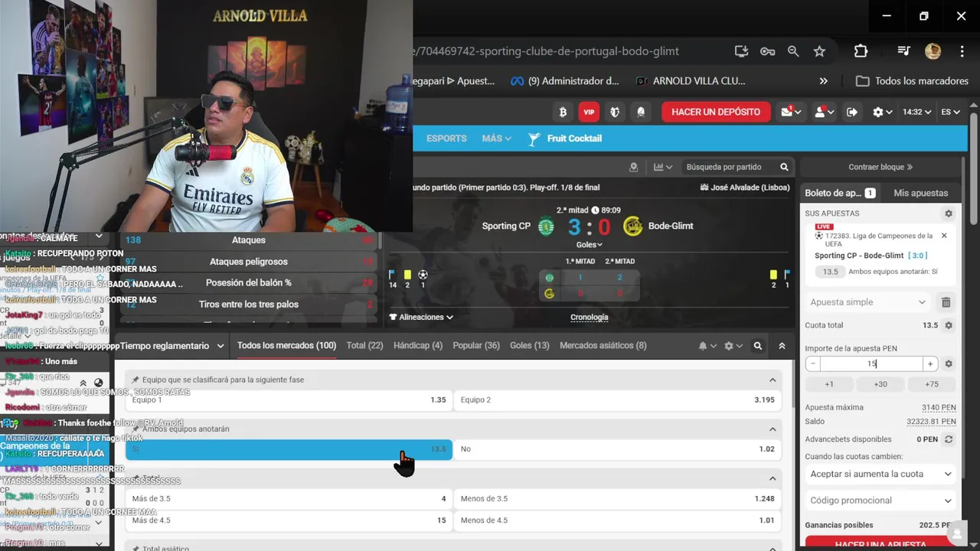Click the gear next to Cuota total
980x551 pixels.
(x=949, y=325)
